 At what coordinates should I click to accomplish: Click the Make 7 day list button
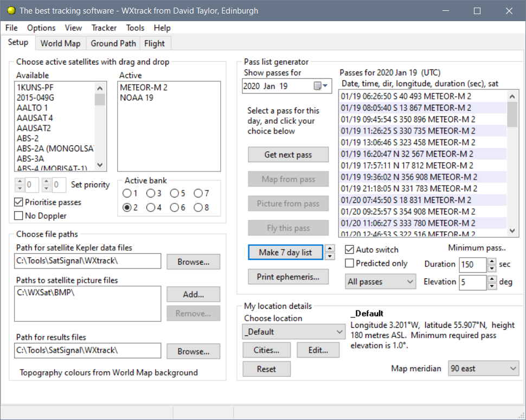tap(285, 252)
